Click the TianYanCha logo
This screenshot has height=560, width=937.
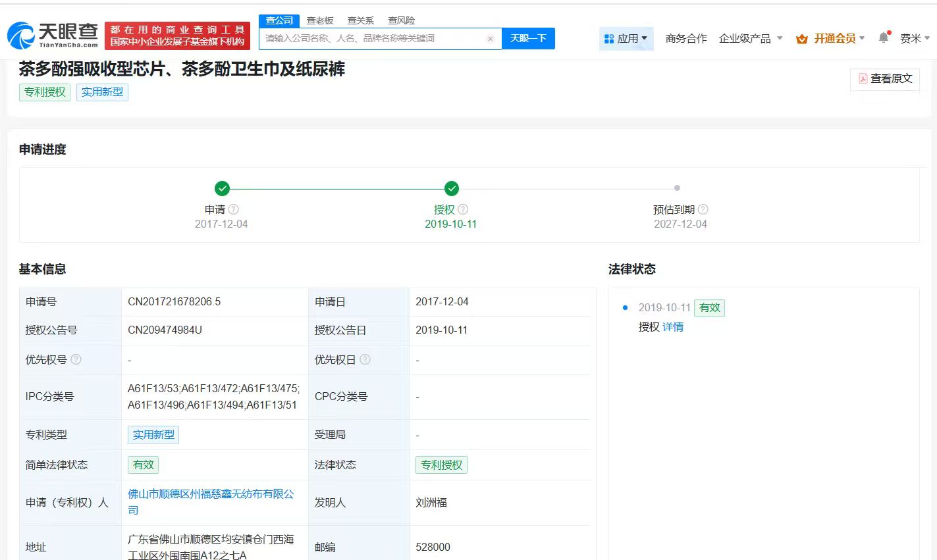(x=53, y=36)
